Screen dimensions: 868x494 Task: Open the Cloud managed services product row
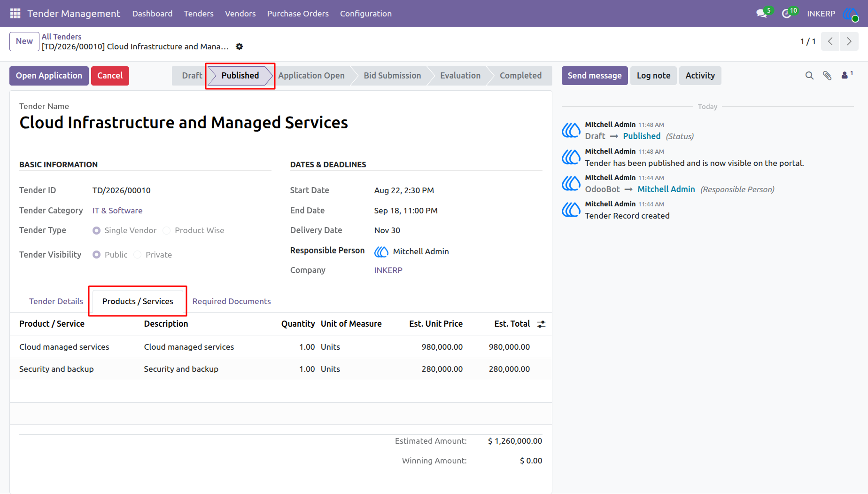(280, 347)
